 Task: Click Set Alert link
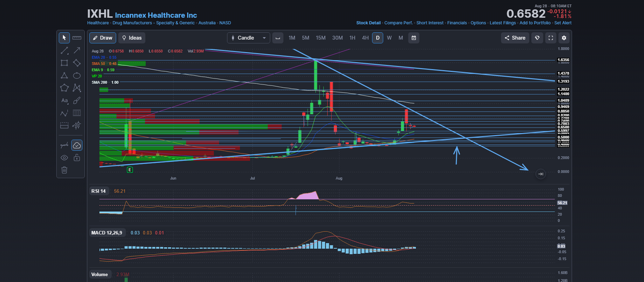click(563, 23)
